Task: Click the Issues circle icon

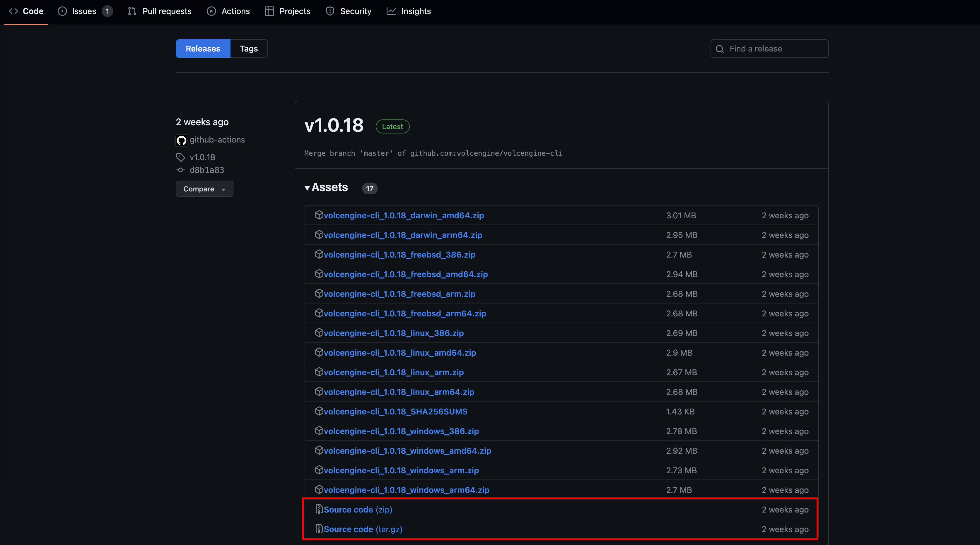Action: click(62, 11)
